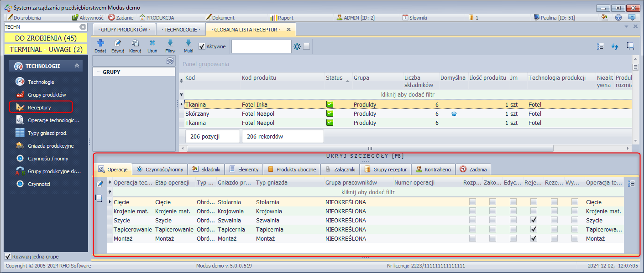The image size is (644, 273).
Task: Click the Multi toolbar icon
Action: pyautogui.click(x=188, y=44)
